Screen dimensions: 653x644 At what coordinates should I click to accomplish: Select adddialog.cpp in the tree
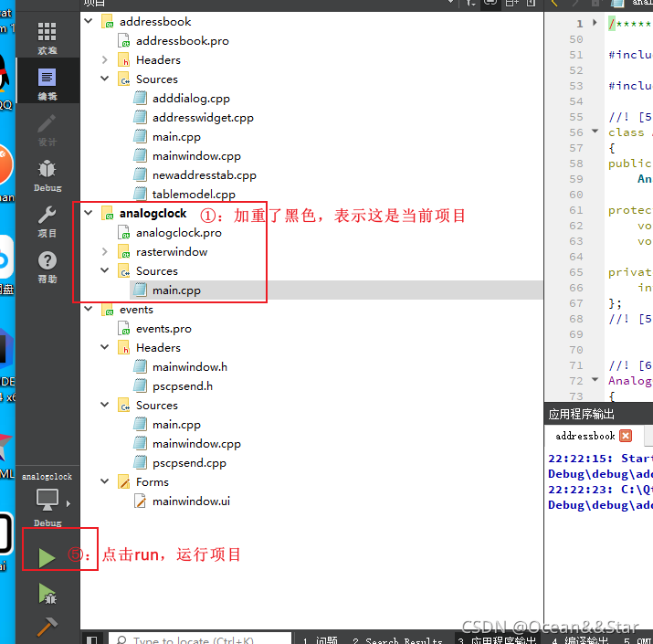[x=191, y=99]
